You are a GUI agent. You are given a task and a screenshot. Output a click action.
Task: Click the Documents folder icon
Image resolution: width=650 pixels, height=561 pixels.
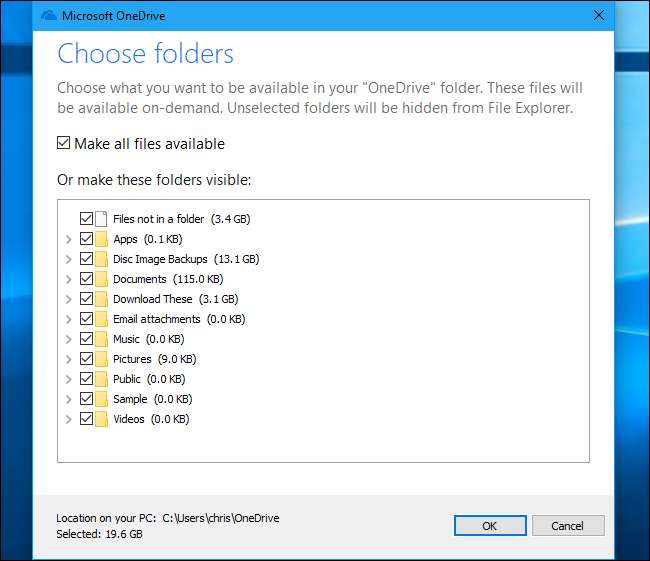pyautogui.click(x=101, y=279)
